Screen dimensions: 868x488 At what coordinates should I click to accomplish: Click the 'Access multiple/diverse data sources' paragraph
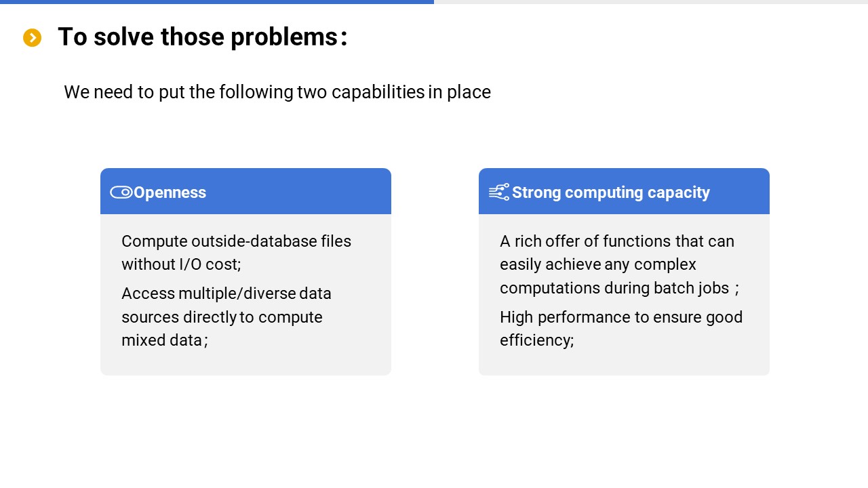coord(226,317)
